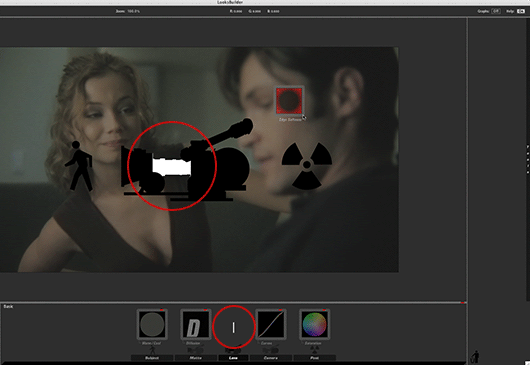This screenshot has width=530, height=365.
Task: Click the R channel readout
Action: tap(236, 11)
